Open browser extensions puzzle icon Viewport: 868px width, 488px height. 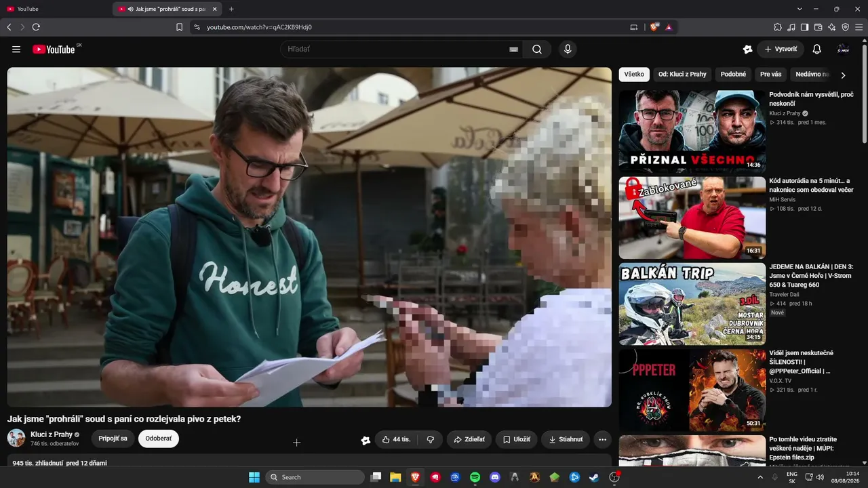tap(778, 27)
